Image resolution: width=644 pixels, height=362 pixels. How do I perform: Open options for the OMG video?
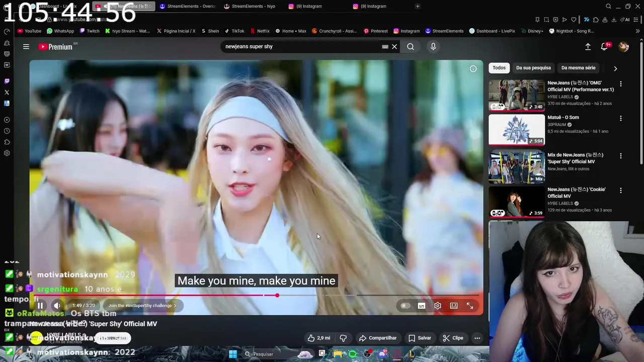[x=620, y=84]
